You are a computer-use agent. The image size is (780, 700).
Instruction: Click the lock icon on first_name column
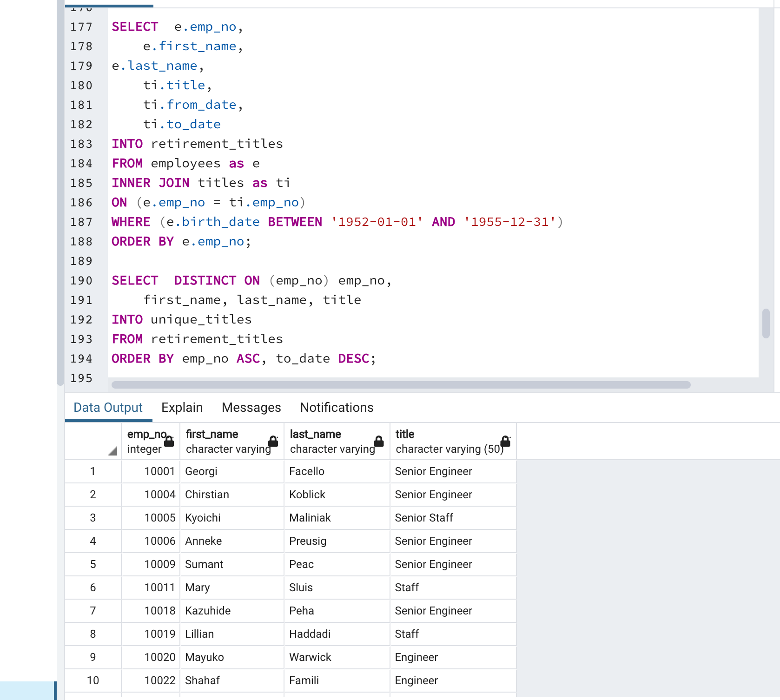pyautogui.click(x=273, y=441)
